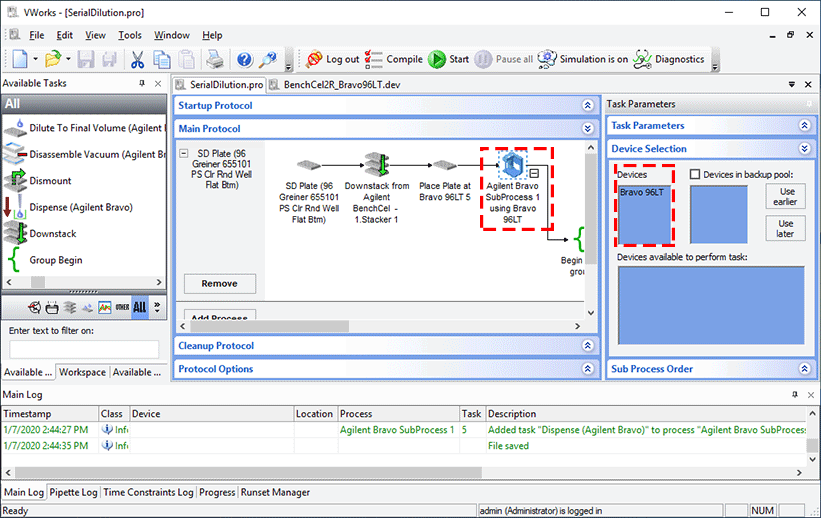The width and height of the screenshot is (821, 518).
Task: Filter tasks by scheduling clock category icon
Action: pyautogui.click(x=35, y=307)
